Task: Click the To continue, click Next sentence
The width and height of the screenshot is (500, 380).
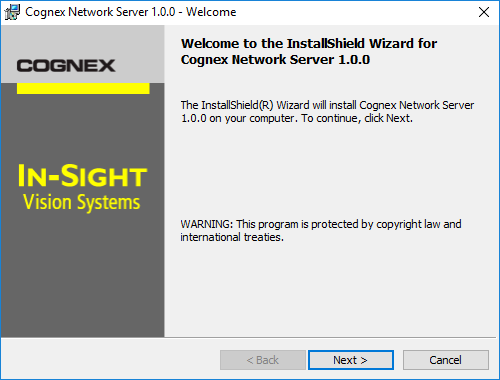Action: click(357, 118)
